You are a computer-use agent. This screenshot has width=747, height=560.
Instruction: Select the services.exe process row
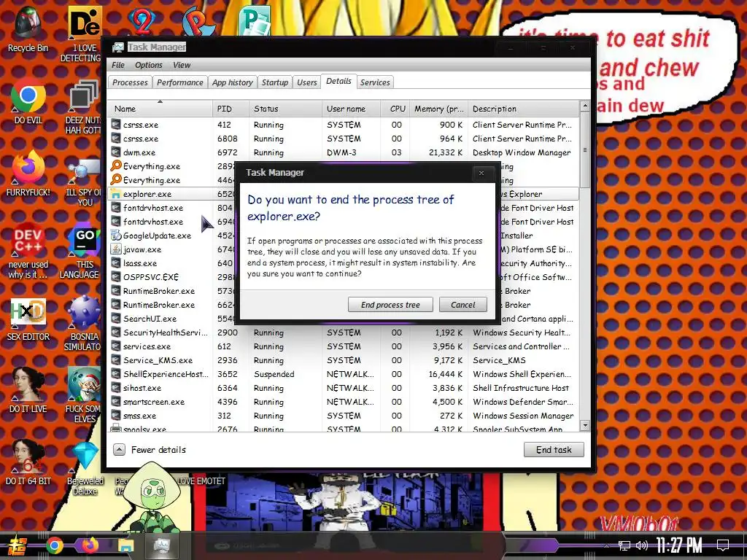pyautogui.click(x=343, y=346)
